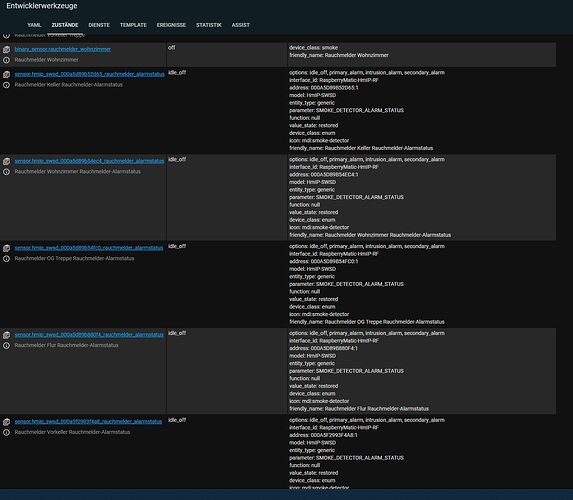Viewport: 573px width, 500px height.
Task: Switch to the YAML tab
Action: 34,25
